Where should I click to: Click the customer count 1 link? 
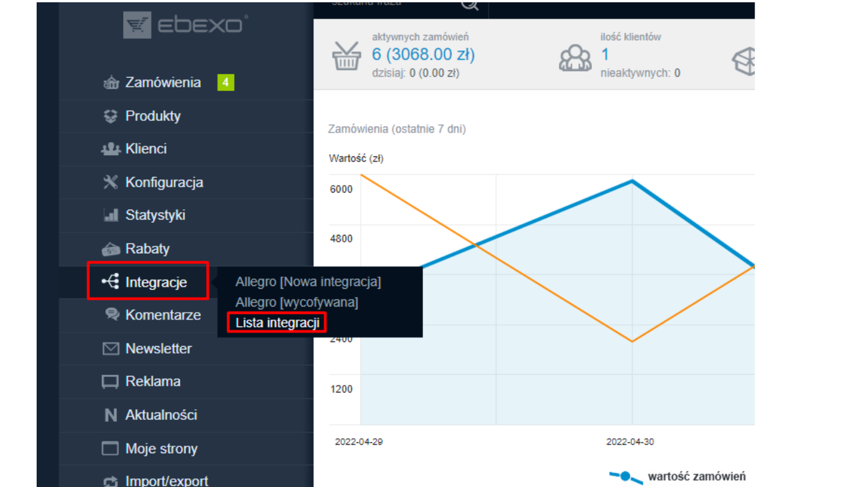pos(605,54)
